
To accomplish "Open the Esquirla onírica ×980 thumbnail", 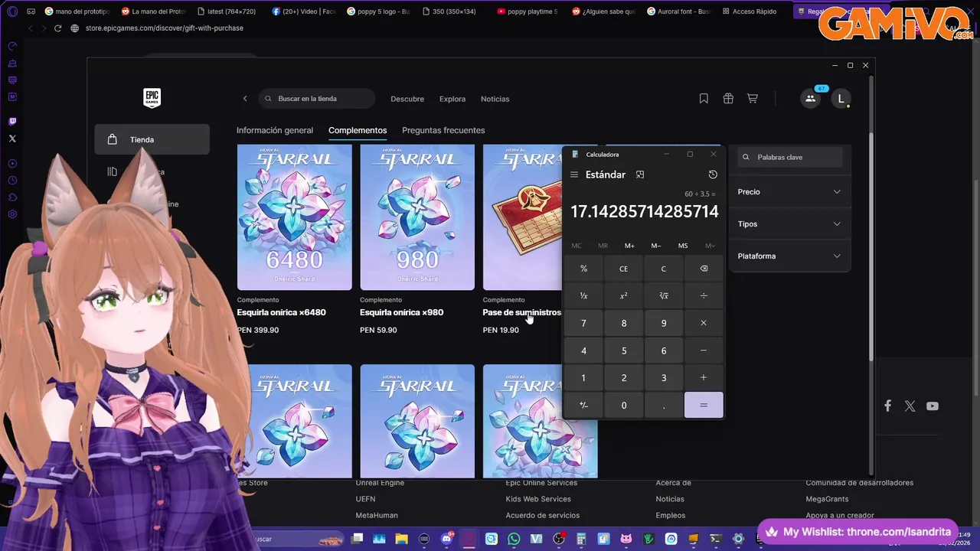I will [x=417, y=217].
